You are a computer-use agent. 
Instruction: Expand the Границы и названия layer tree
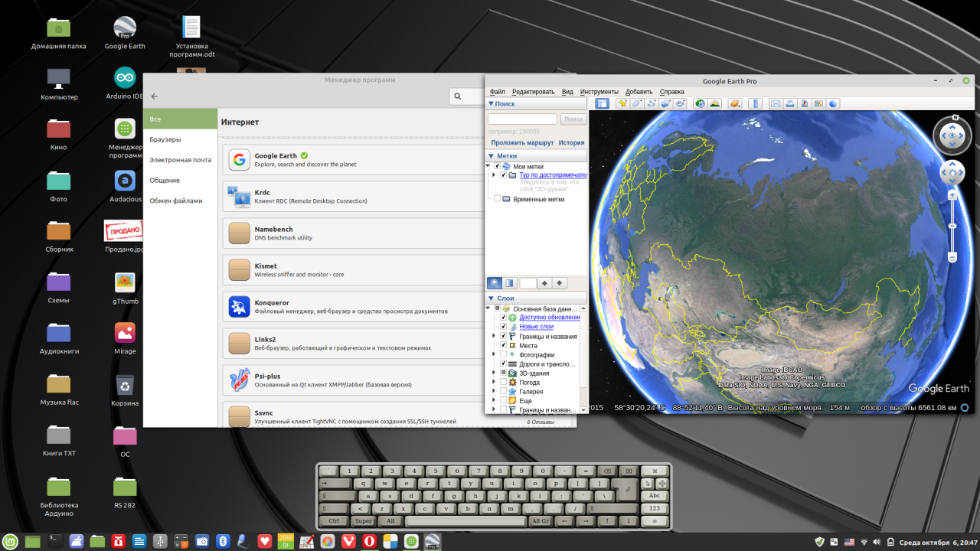494,336
